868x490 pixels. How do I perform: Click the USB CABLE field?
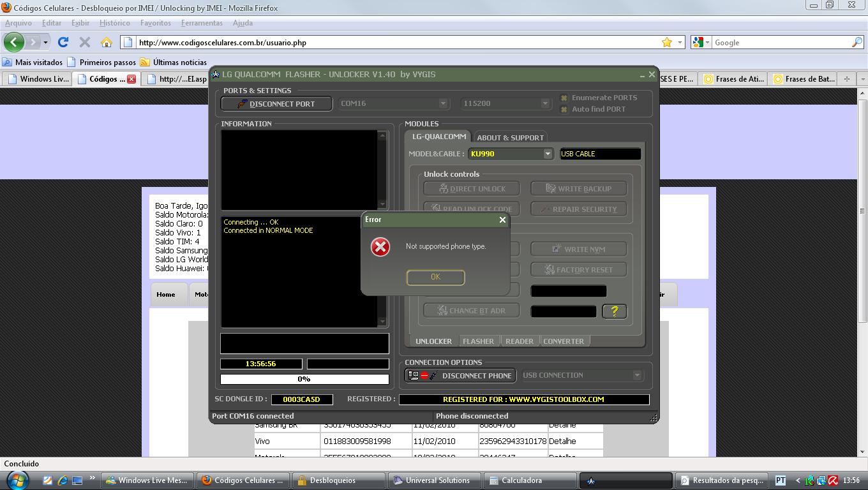(x=600, y=154)
